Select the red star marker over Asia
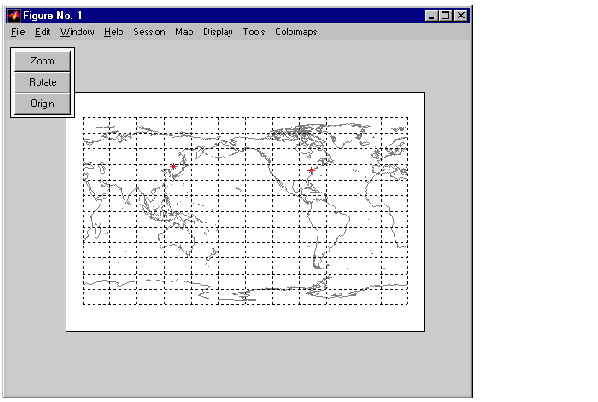598x402 pixels. (173, 166)
